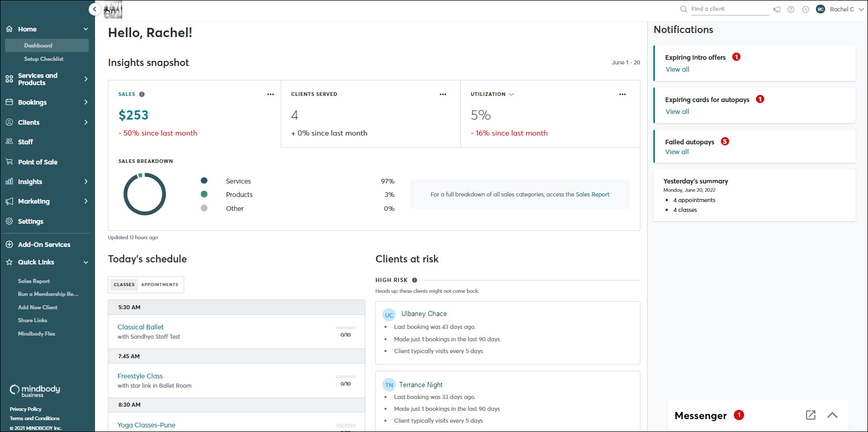This screenshot has height=432, width=868.
Task: Click the High Risk info icon
Action: 414,280
